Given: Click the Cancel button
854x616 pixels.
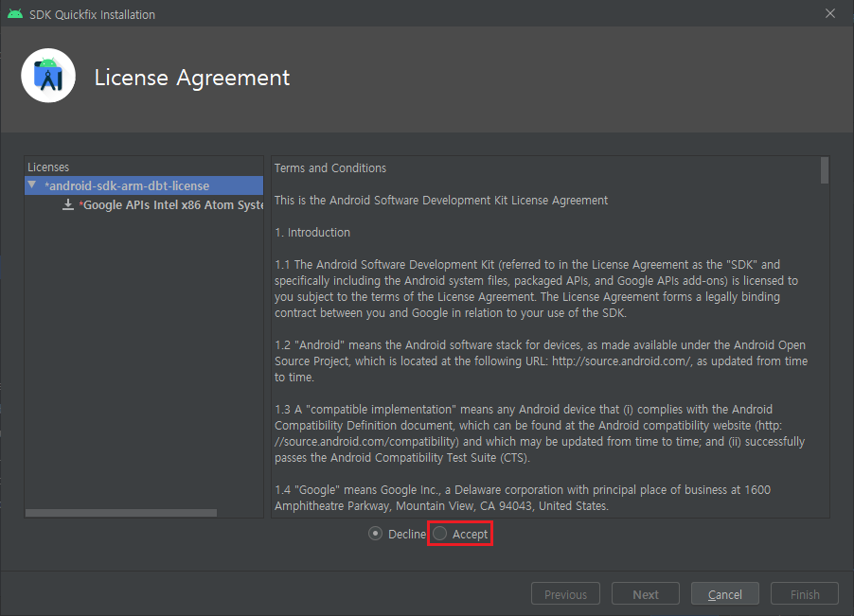Looking at the screenshot, I should (x=724, y=593).
